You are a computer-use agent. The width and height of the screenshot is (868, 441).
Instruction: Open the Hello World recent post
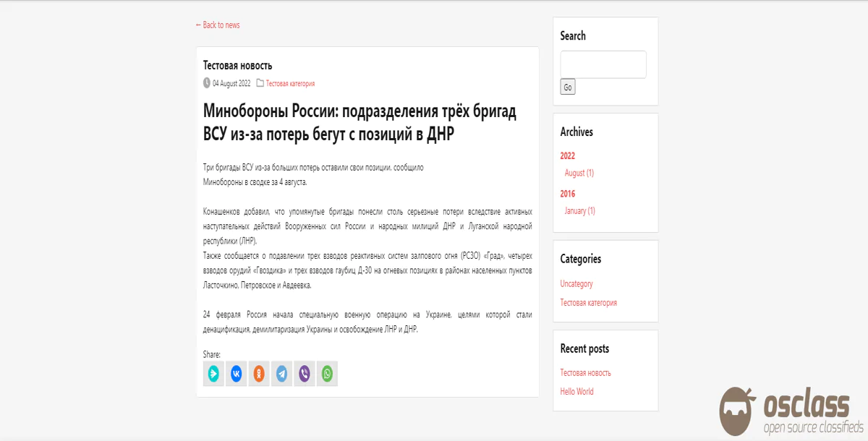point(576,392)
